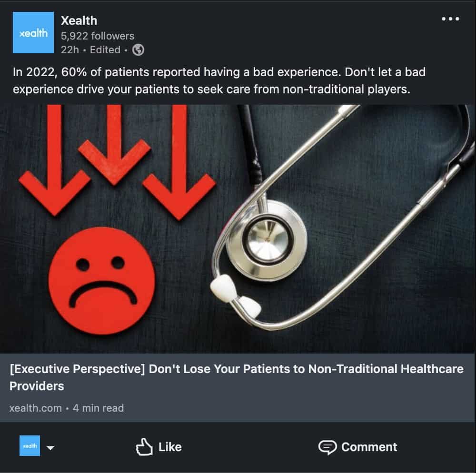Click the Comment button label

369,447
